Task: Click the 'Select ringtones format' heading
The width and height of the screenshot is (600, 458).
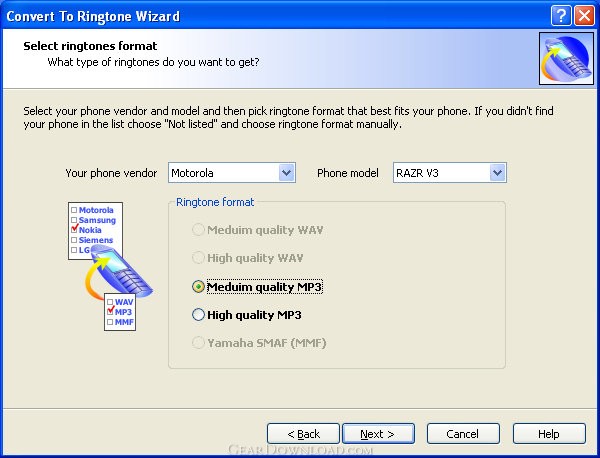Action: coord(90,46)
